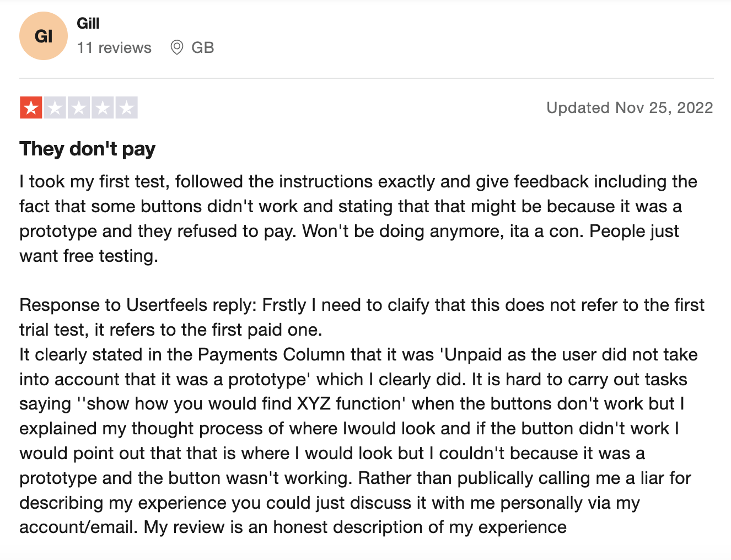Click the text 'want free testing.'

[89, 256]
